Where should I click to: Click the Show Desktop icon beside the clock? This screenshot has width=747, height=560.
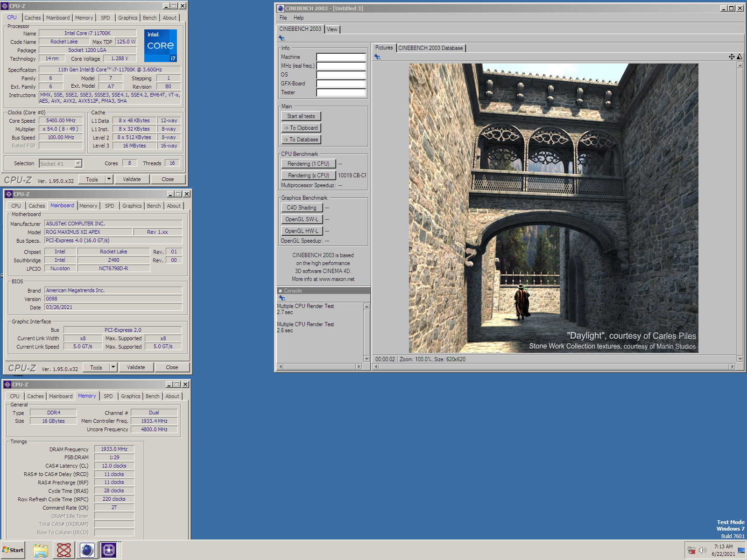pos(741,551)
